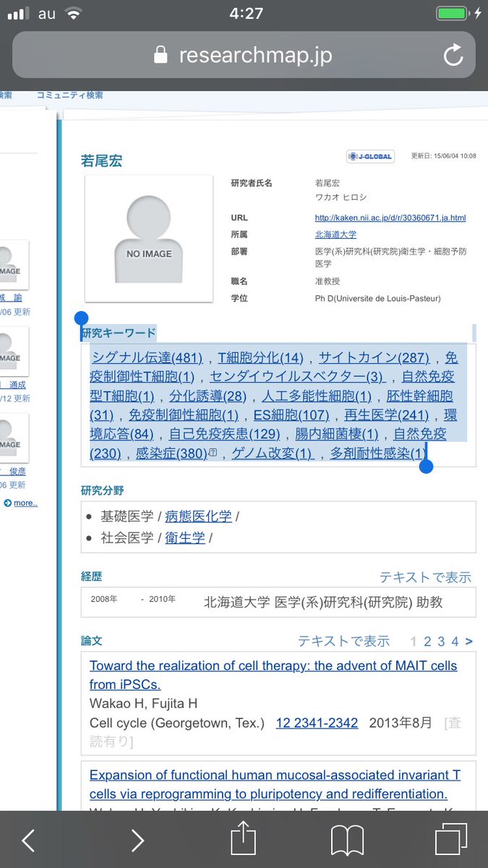The image size is (488, 868).
Task: Select researcher name heading 若尾宏
Action: point(101,161)
